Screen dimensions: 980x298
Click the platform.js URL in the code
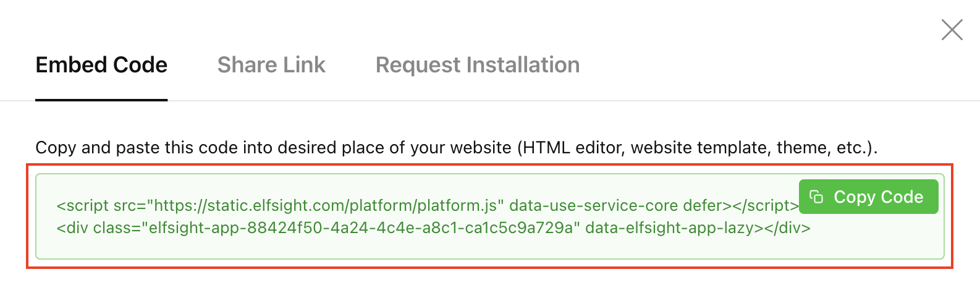[325, 205]
